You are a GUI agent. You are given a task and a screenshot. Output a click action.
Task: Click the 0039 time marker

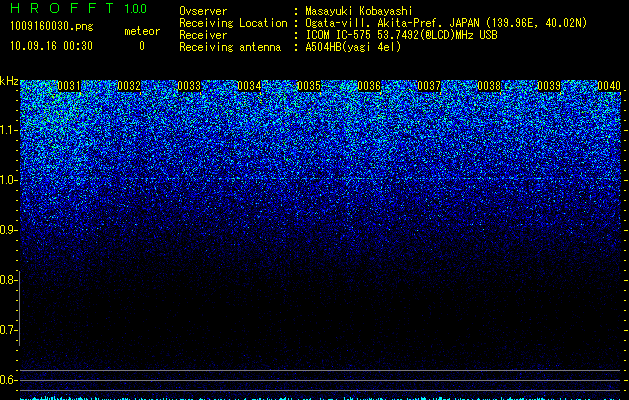[x=549, y=86]
